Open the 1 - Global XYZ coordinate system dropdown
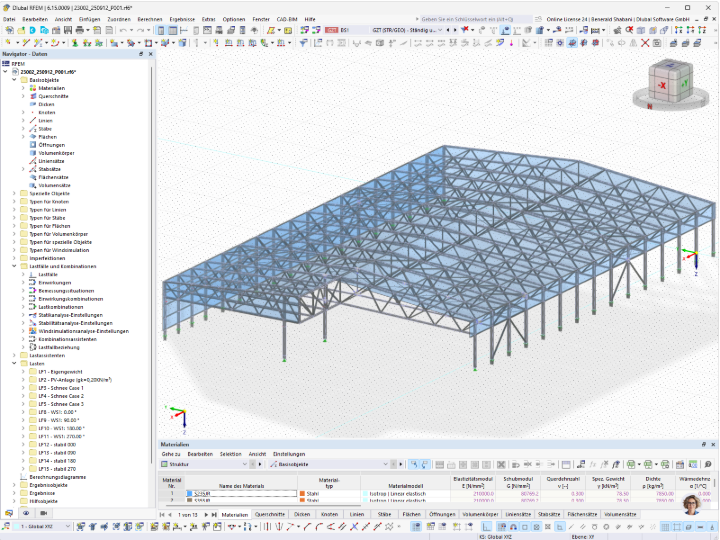720x540 pixels. pos(68,527)
